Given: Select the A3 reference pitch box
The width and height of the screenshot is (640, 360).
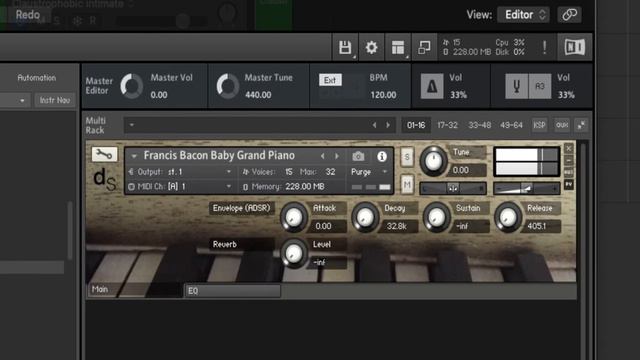Looking at the screenshot, I should coord(540,86).
